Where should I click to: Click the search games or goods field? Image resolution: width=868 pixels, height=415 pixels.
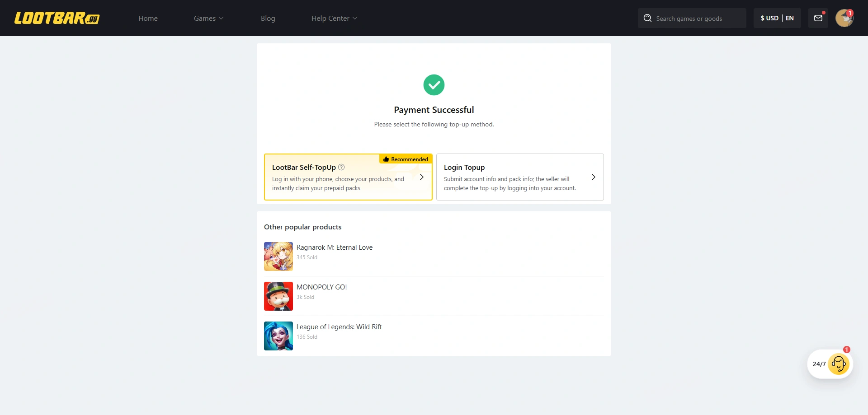[x=696, y=18]
